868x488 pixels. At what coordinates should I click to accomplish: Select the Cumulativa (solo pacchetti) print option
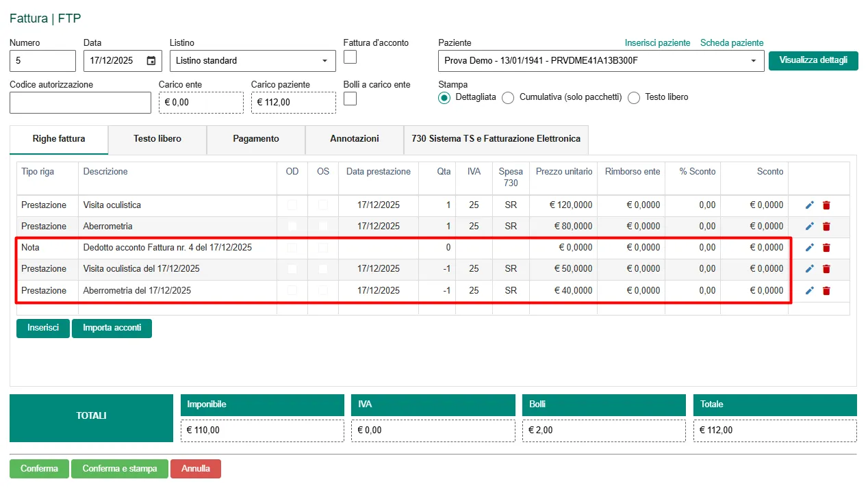click(508, 98)
